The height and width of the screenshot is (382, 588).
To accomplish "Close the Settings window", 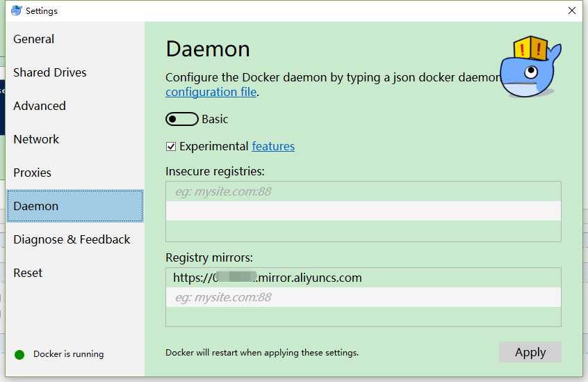I will click(x=571, y=10).
